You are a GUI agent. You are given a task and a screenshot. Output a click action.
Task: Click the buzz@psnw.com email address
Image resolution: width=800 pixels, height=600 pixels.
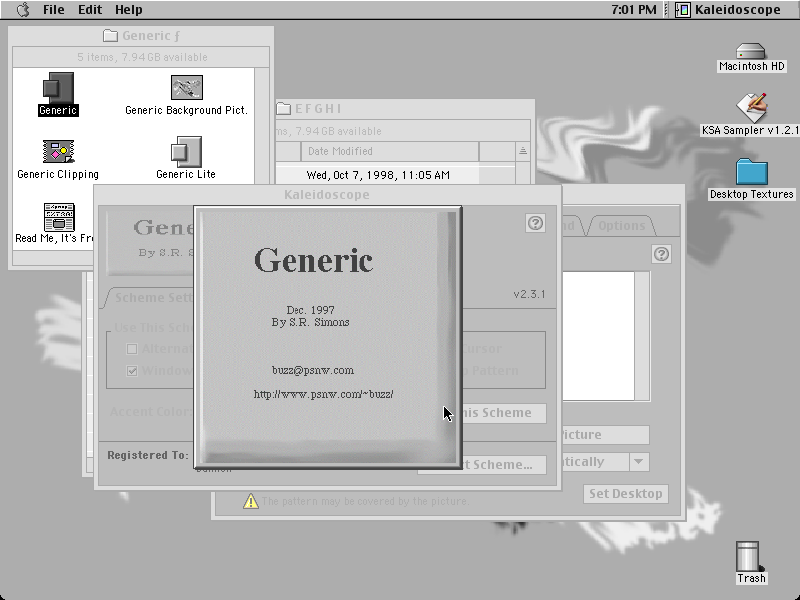tap(313, 370)
